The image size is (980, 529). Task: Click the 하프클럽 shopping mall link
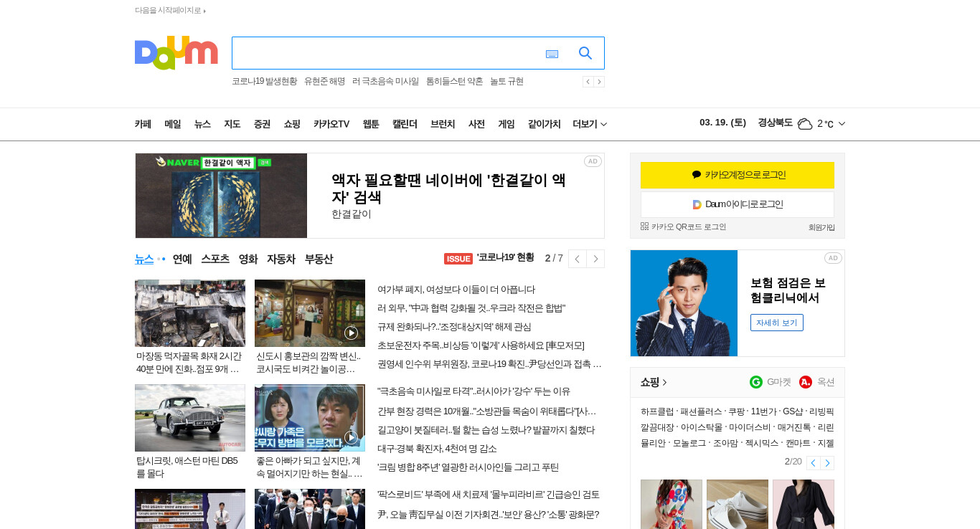click(x=657, y=411)
